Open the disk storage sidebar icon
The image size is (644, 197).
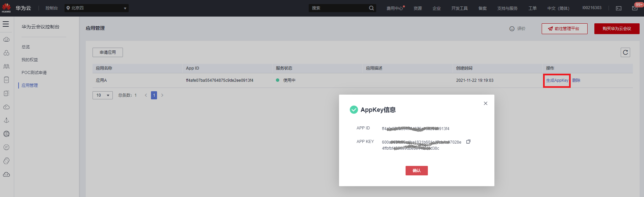pyautogui.click(x=6, y=94)
